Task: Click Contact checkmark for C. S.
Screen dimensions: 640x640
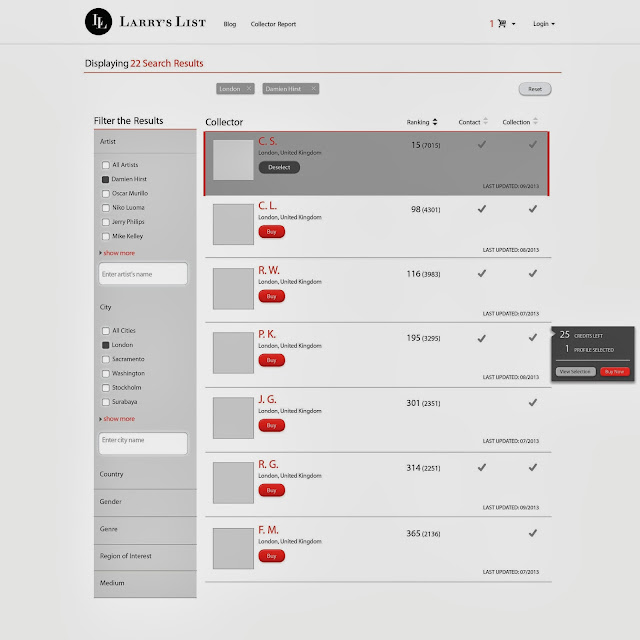Action: pos(482,144)
